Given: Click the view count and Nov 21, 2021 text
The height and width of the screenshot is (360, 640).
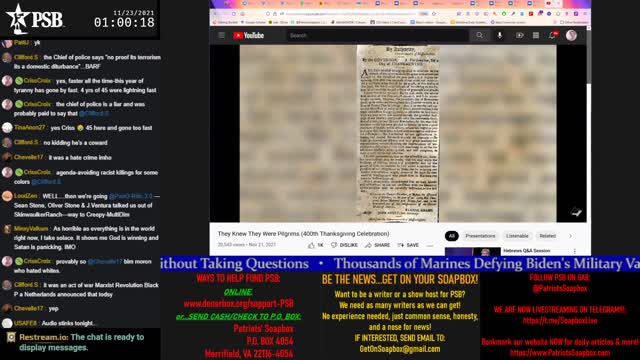Looking at the screenshot, I should pos(247,245).
